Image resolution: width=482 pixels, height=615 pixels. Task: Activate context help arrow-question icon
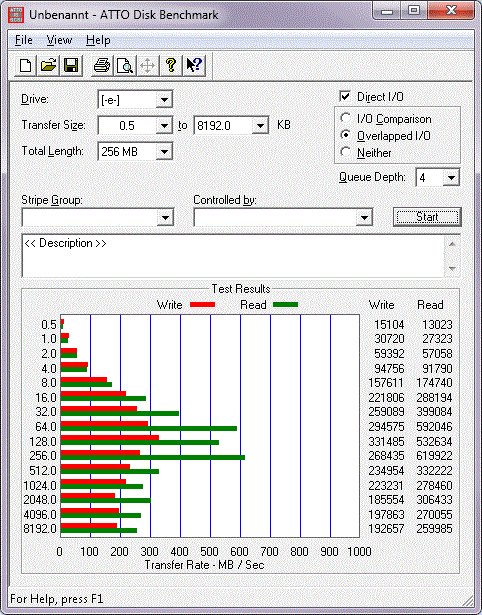click(194, 65)
